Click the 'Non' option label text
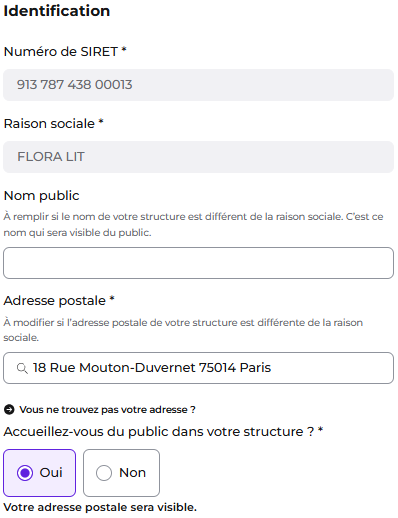398x518 pixels. (x=133, y=473)
